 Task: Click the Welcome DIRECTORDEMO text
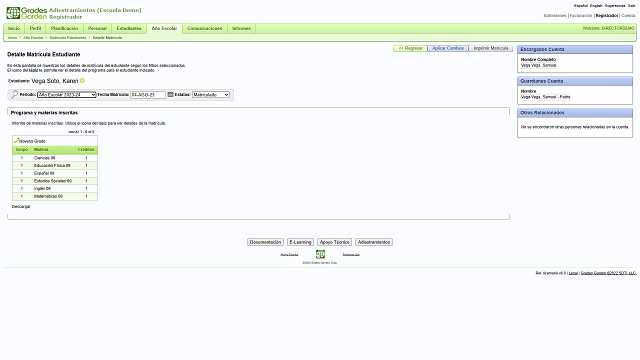point(609,28)
